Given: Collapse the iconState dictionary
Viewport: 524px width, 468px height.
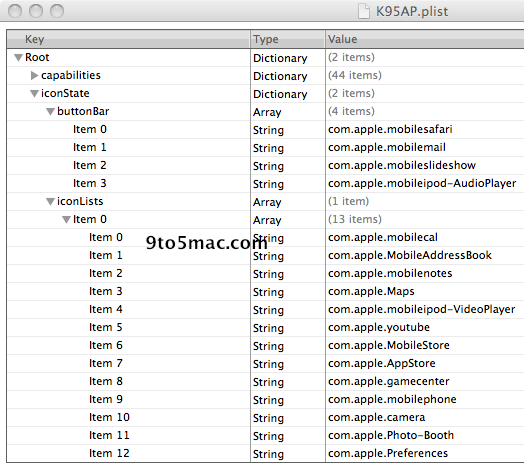Looking at the screenshot, I should tap(34, 94).
